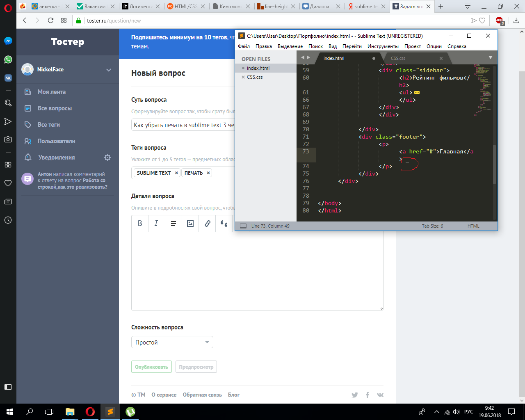
Task: Open uTorrent from the taskbar
Action: click(130, 412)
